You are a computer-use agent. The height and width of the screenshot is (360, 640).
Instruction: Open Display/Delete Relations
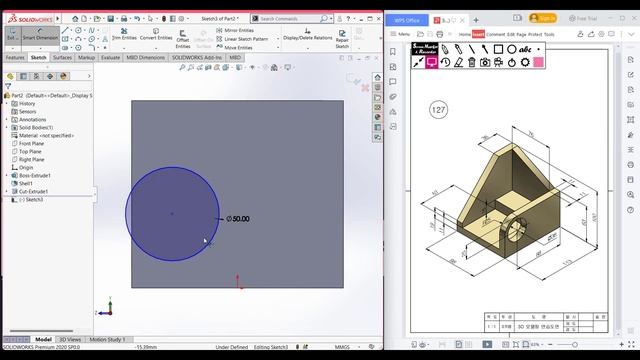(307, 34)
